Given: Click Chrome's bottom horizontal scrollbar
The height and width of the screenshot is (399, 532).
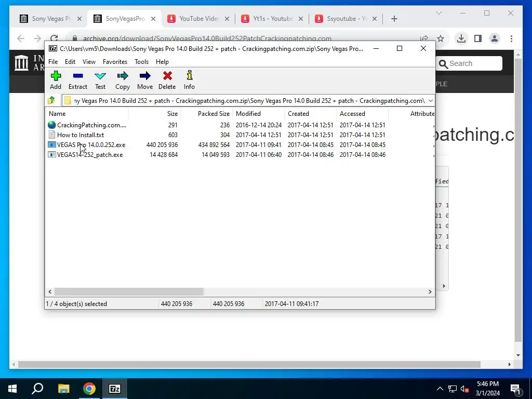Looking at the screenshot, I should [x=249, y=364].
